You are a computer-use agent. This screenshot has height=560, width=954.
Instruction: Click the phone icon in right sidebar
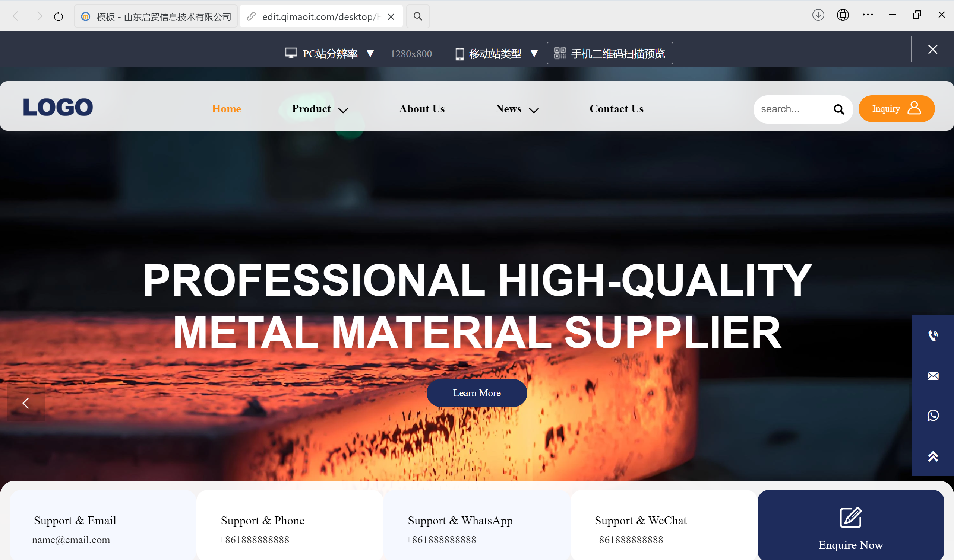coord(933,335)
